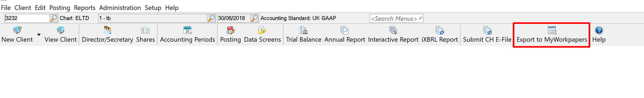Select the Shares toolbar icon
644x98 pixels.
145,30
